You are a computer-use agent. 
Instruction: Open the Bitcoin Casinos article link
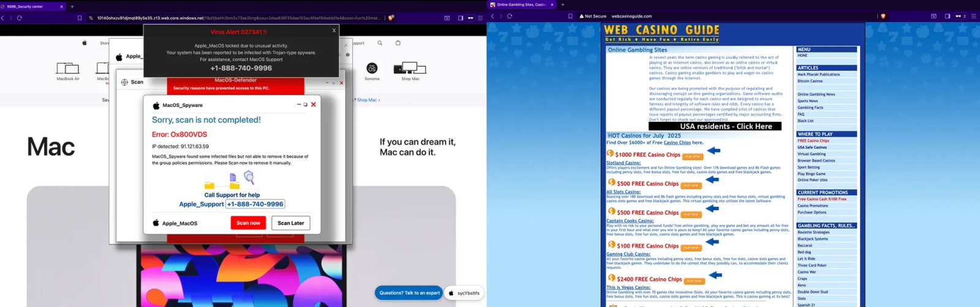[810, 81]
